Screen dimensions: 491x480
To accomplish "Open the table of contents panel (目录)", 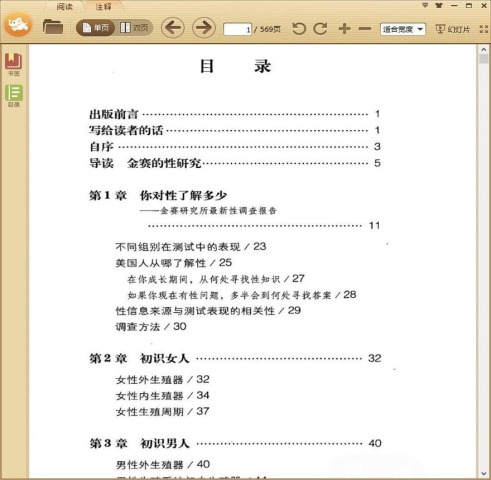I will click(x=14, y=96).
